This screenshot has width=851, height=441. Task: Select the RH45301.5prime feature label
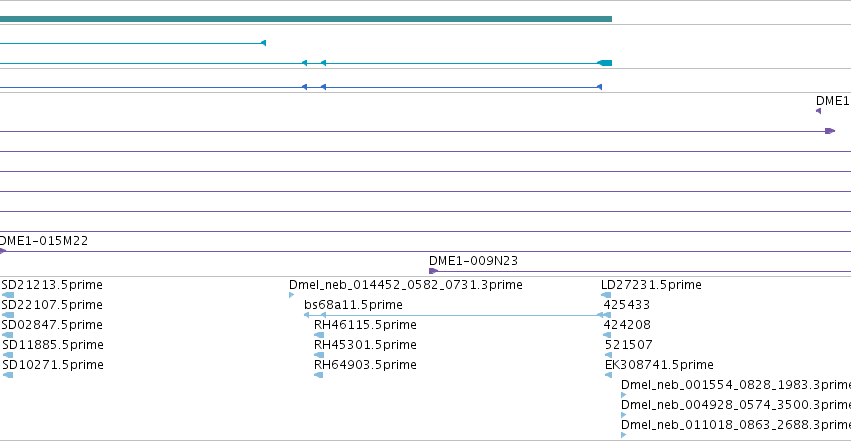click(365, 345)
